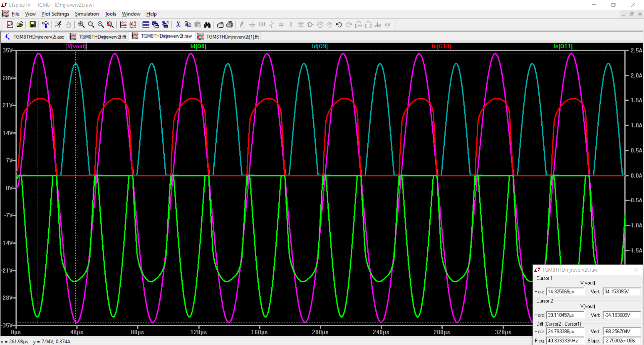Click the Close All Windows icon
This screenshot has width=644, height=345.
coord(165,25)
